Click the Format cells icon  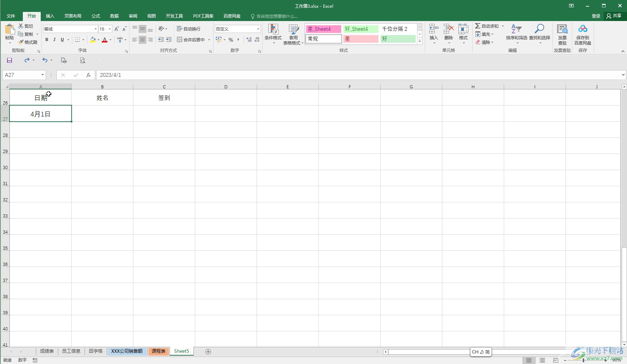463,29
